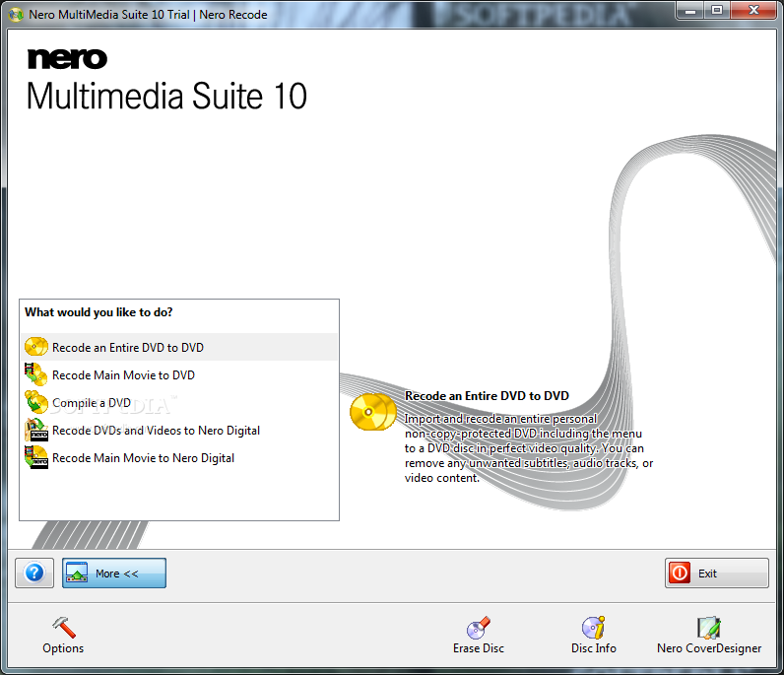The image size is (784, 675).
Task: Click the Recode DVDs and Videos Nero Digital icon
Action: (36, 430)
